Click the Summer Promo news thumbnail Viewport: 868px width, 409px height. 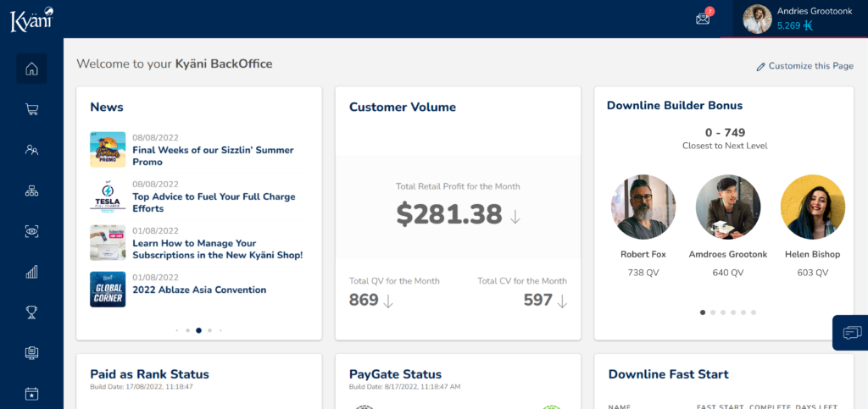coord(108,149)
